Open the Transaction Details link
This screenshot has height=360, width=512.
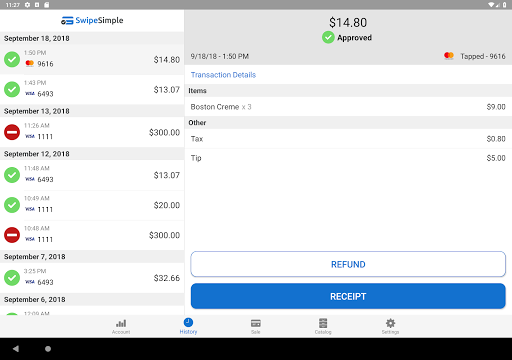click(223, 75)
